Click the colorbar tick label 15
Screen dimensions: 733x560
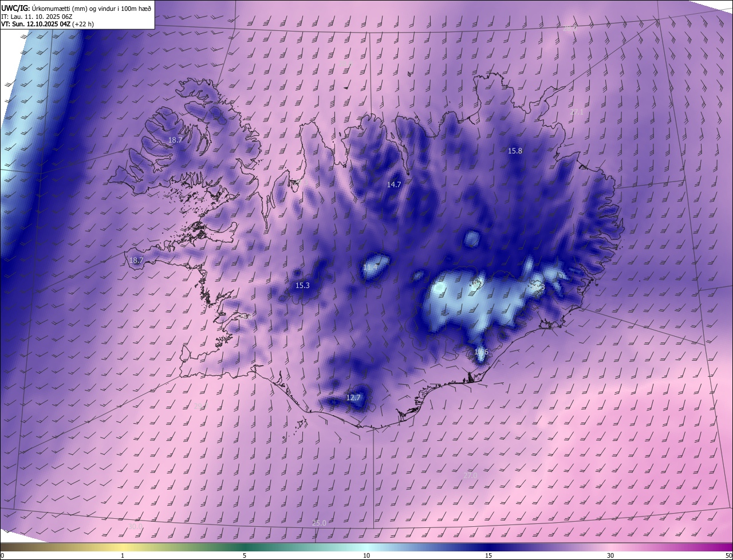(488, 555)
